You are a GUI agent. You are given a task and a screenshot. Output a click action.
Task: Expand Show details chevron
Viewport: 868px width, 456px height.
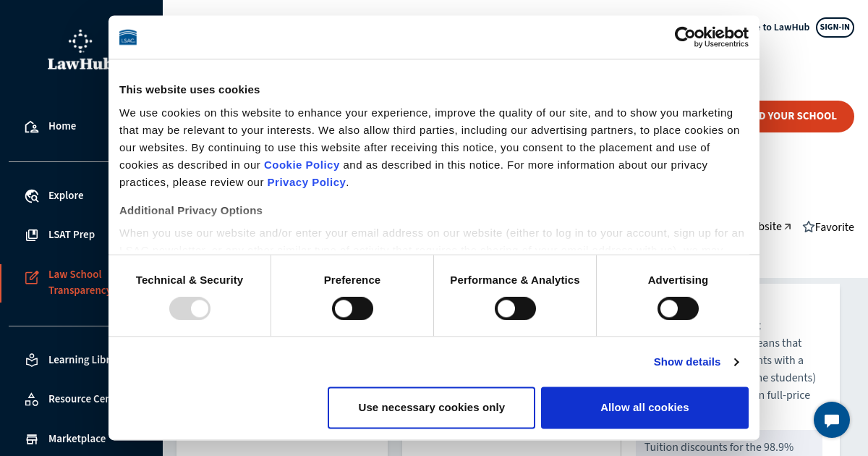(736, 362)
